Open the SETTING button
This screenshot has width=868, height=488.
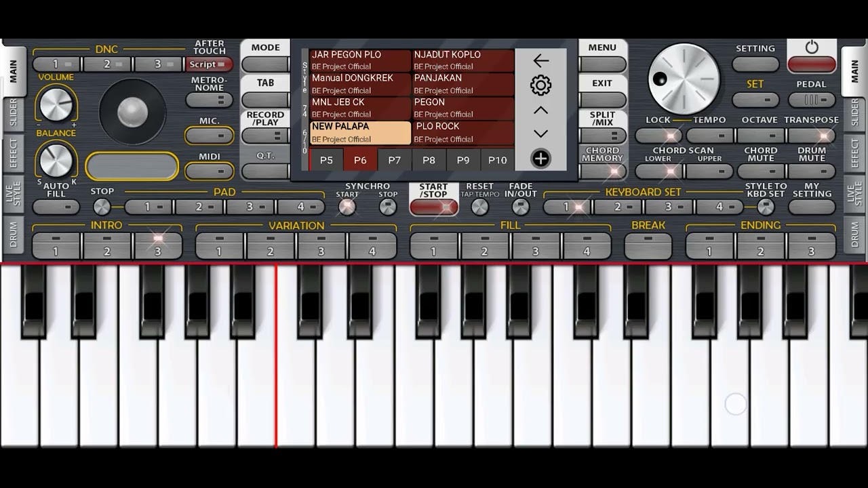click(755, 64)
